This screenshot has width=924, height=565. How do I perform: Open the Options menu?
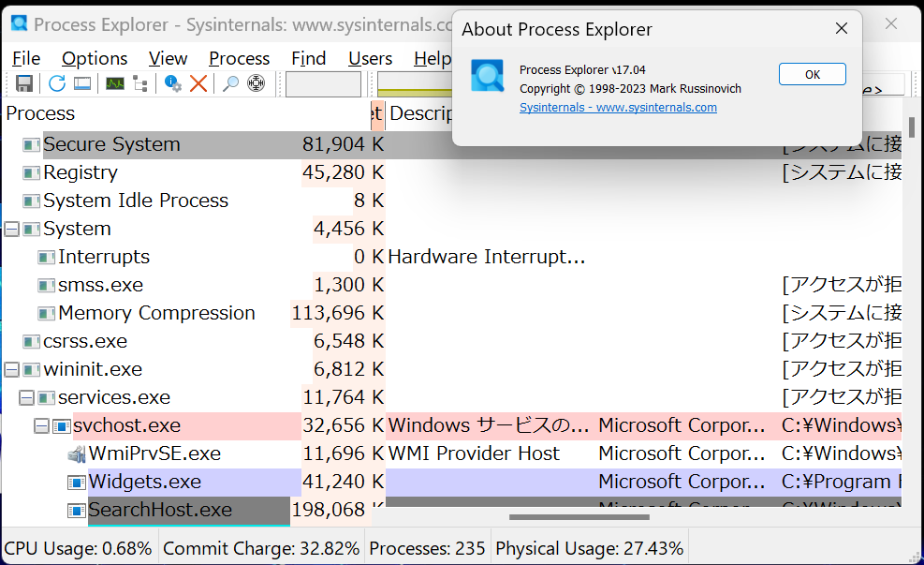pyautogui.click(x=94, y=58)
